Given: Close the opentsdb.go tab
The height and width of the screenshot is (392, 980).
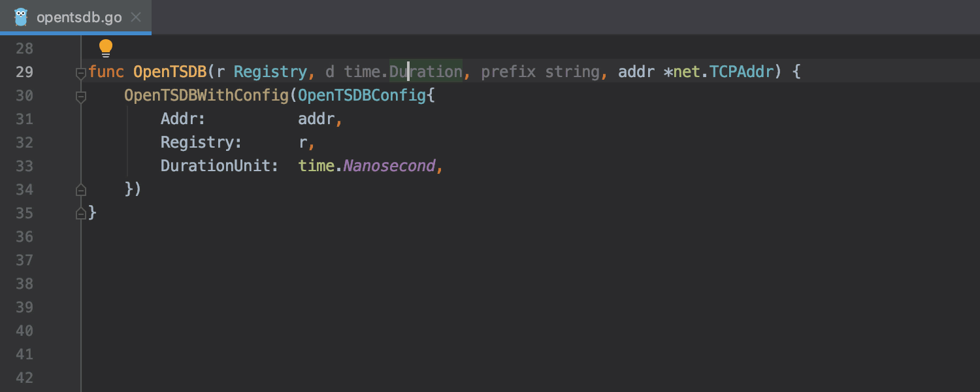Looking at the screenshot, I should point(136,17).
